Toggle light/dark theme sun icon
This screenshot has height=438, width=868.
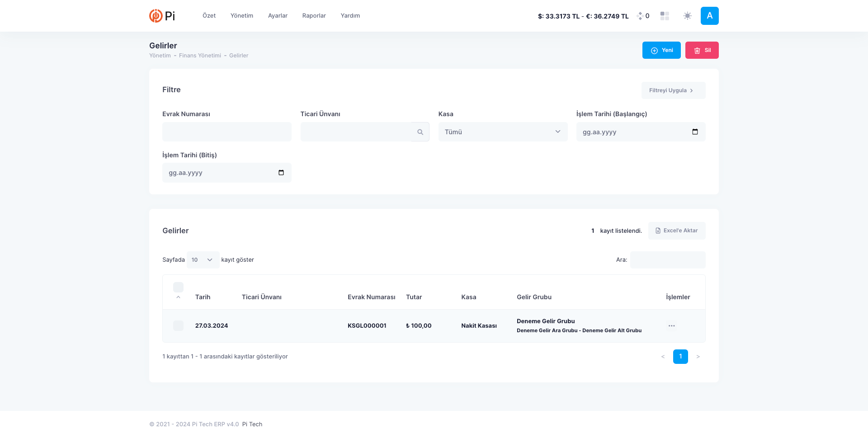[687, 16]
